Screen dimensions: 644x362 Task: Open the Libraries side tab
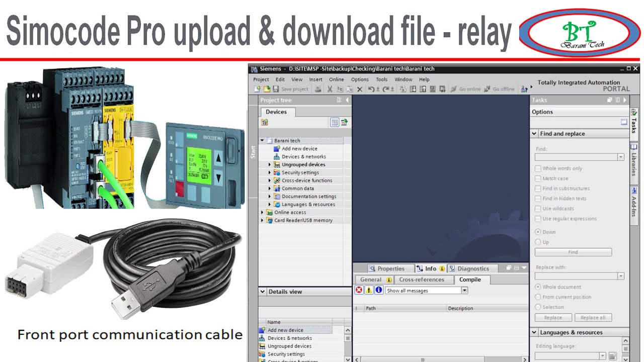coord(634,161)
